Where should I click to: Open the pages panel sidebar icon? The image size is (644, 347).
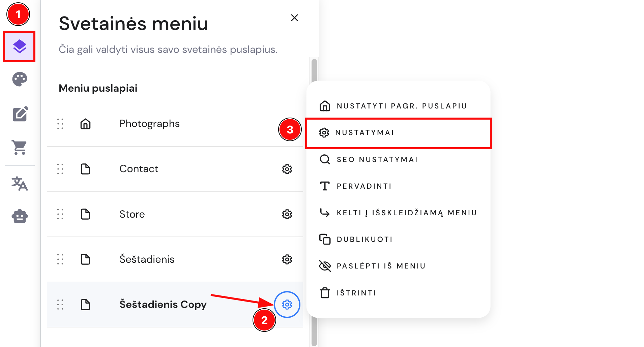pyautogui.click(x=19, y=46)
